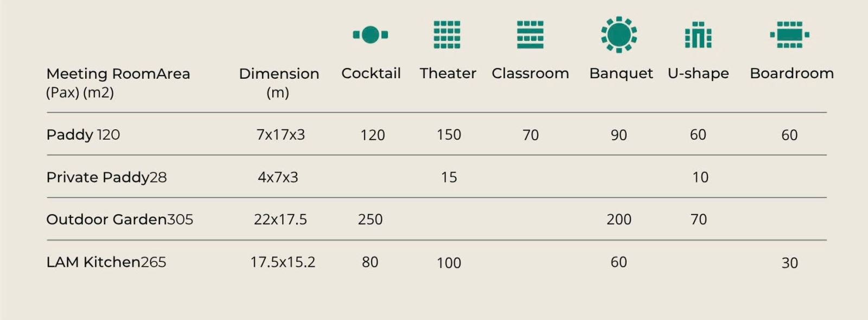Click the Paddy room name
This screenshot has height=320, width=868.
69,134
